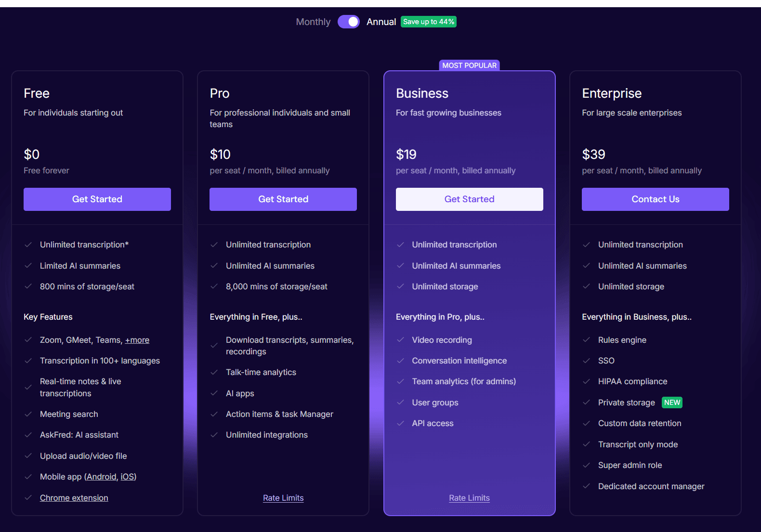Click the checkmark beside Video recording
This screenshot has height=532, width=761.
tap(400, 340)
